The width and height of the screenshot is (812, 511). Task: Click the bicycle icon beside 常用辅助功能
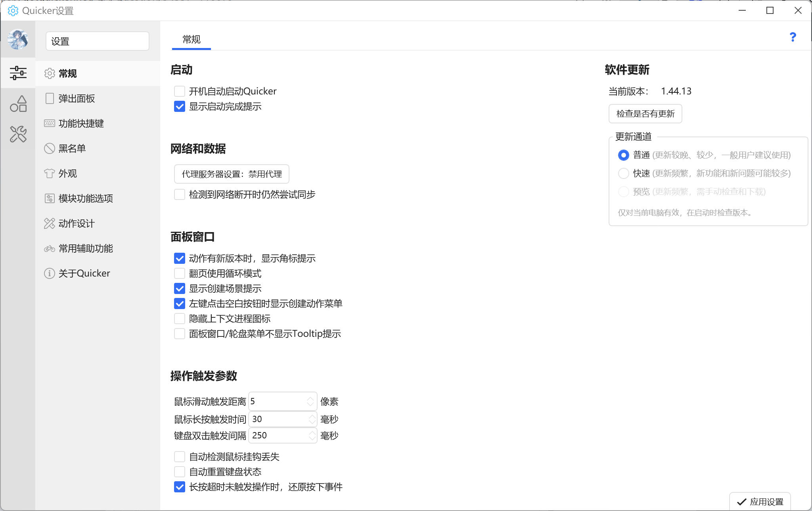(x=50, y=248)
